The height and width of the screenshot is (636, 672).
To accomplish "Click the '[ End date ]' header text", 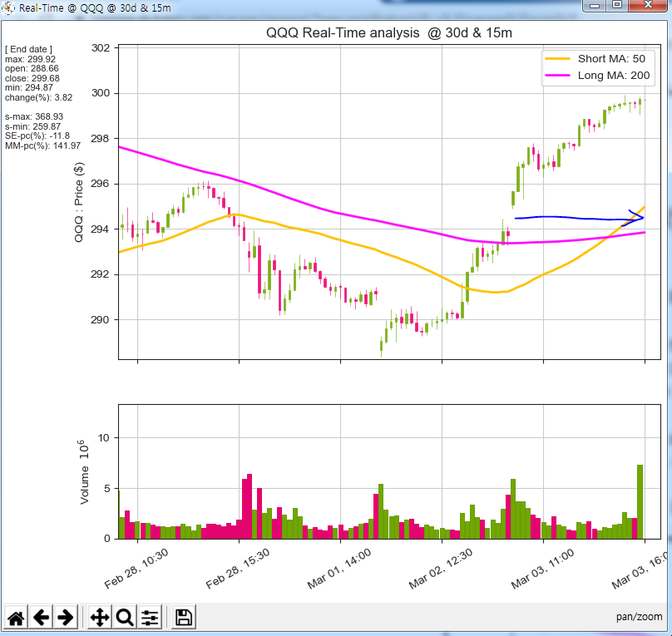I will [28, 49].
